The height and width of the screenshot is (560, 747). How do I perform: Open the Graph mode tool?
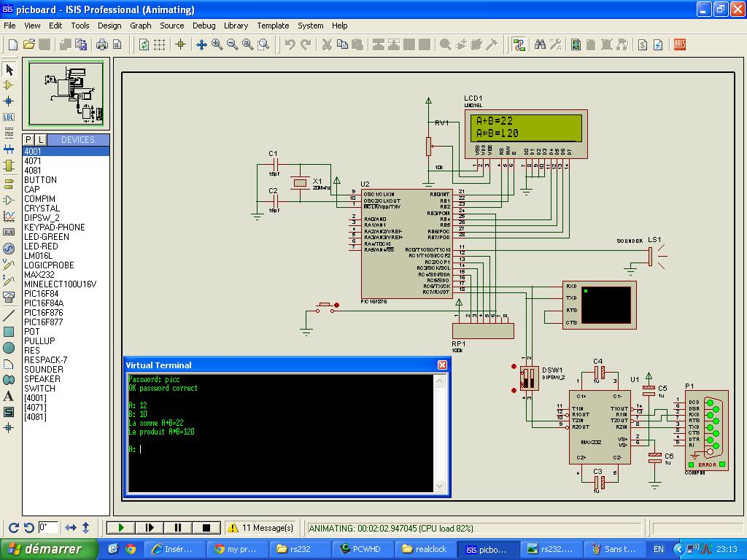[x=9, y=216]
